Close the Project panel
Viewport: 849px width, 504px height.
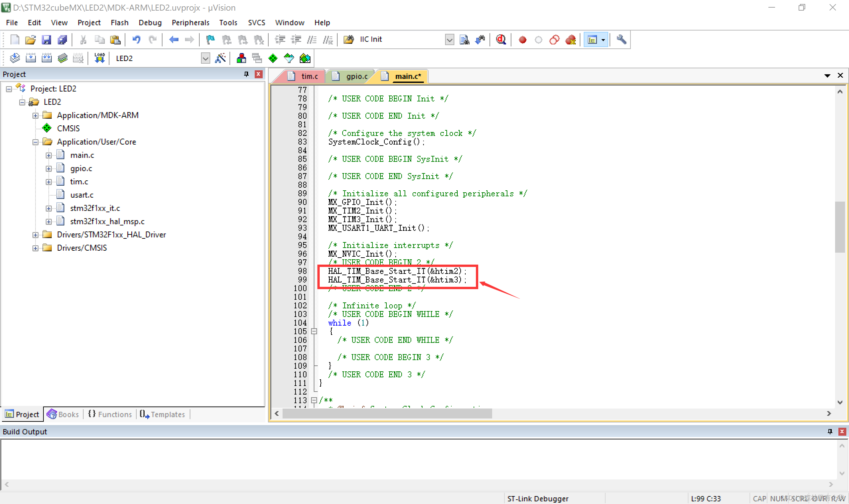click(258, 74)
